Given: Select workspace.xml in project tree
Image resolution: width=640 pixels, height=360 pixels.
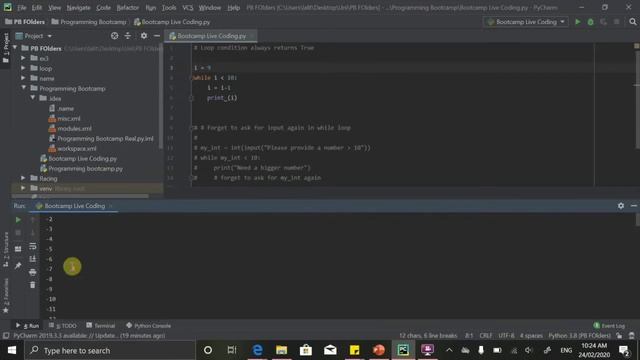Looking at the screenshot, I should 76,149.
